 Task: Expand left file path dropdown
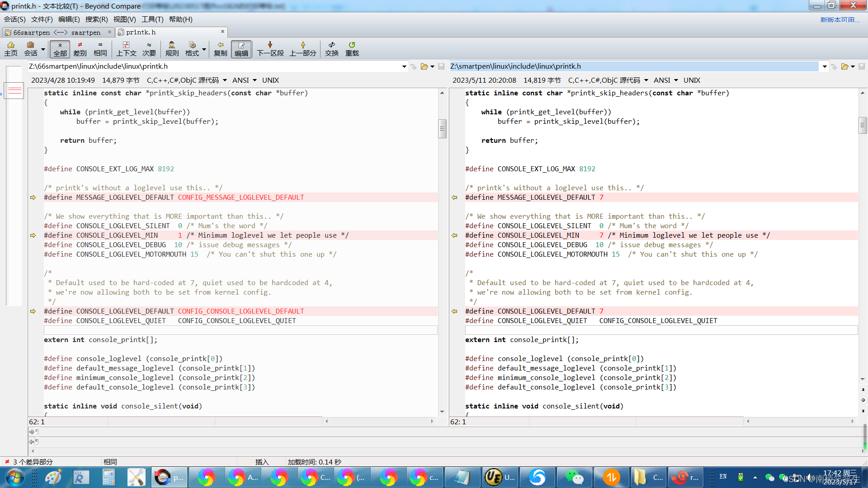[x=404, y=66]
